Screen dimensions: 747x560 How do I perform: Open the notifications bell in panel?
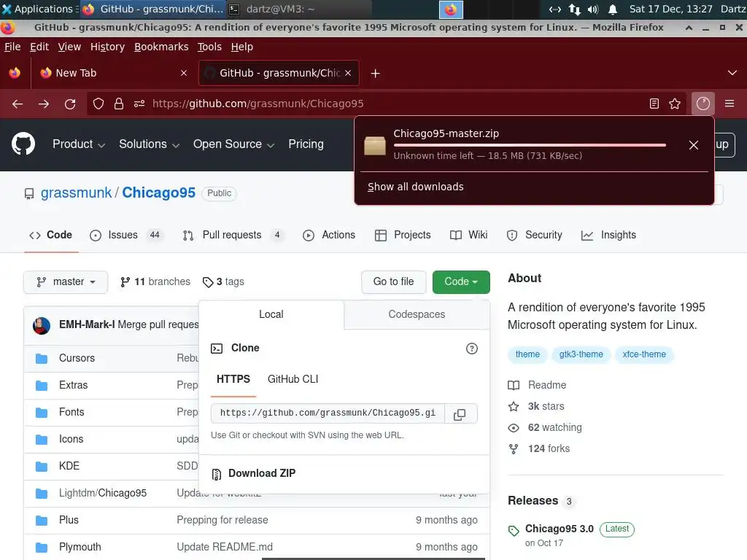click(x=613, y=9)
